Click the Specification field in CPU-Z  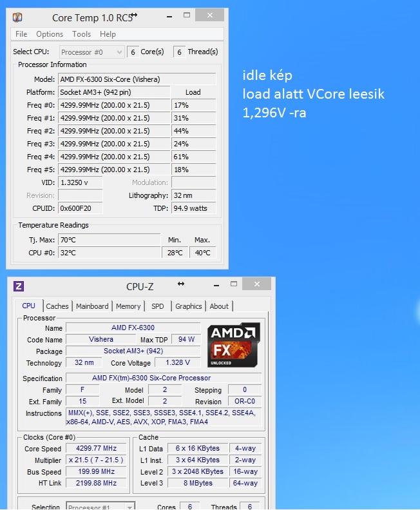pos(164,378)
